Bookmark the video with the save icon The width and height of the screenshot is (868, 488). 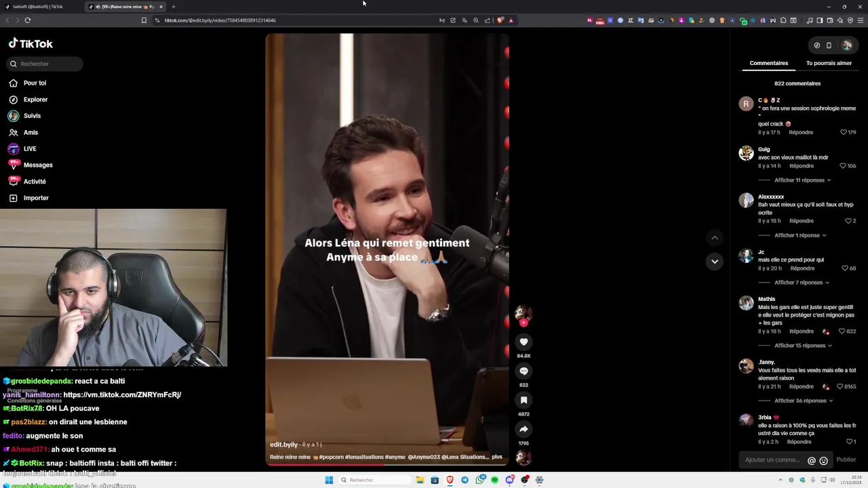pos(524,400)
